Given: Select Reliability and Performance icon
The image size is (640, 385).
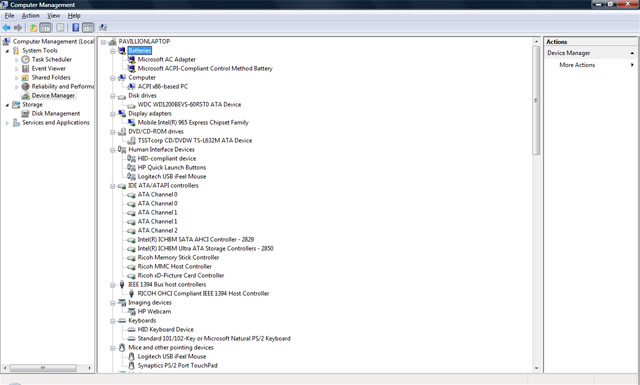Looking at the screenshot, I should click(25, 87).
